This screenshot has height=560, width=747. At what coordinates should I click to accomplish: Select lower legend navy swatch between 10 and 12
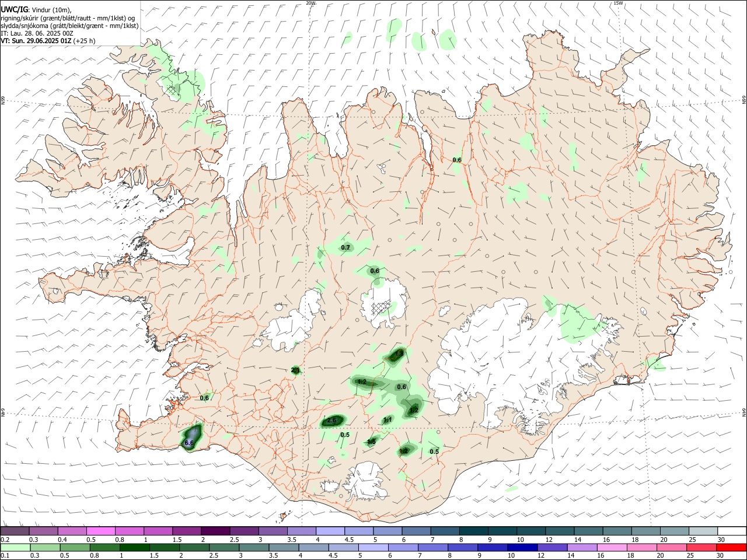[x=522, y=547]
